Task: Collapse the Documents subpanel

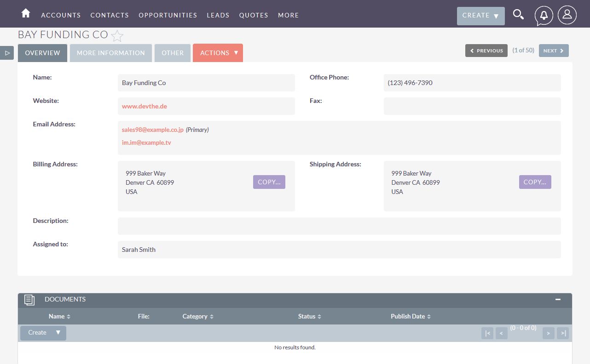Action: coord(558,300)
